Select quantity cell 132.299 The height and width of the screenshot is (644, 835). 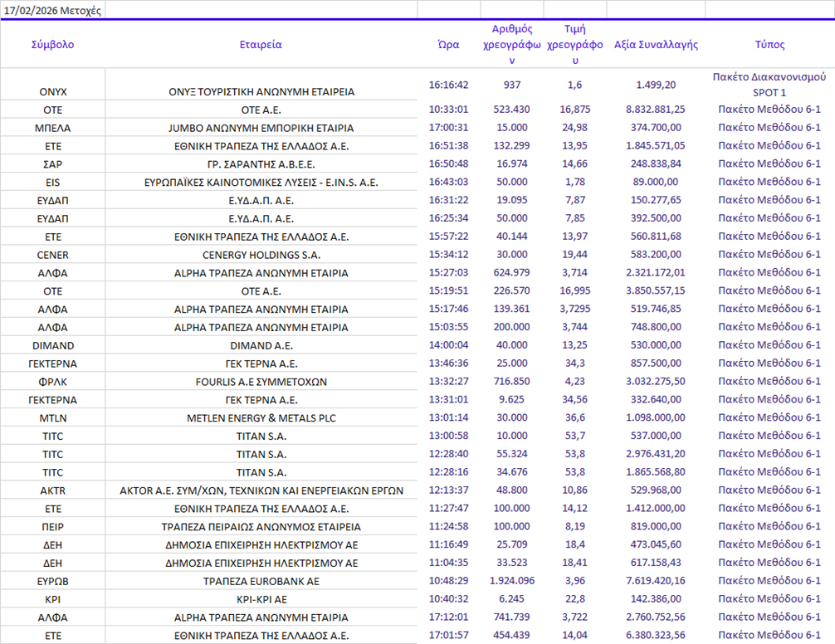click(x=512, y=146)
